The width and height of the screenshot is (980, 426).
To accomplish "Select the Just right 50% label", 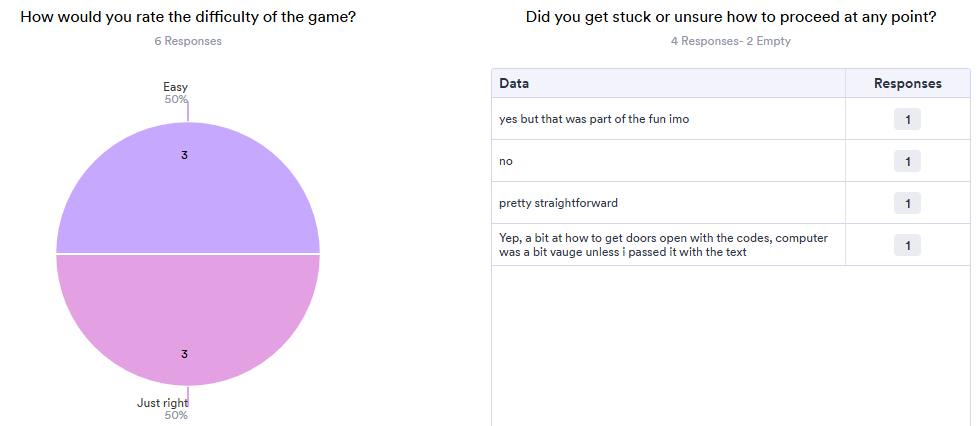I will 162,409.
